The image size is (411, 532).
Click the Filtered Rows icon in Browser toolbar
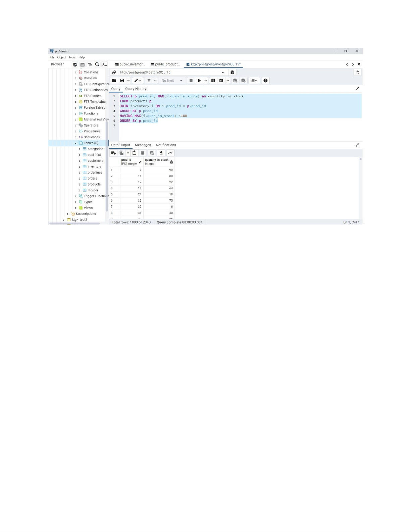90,64
